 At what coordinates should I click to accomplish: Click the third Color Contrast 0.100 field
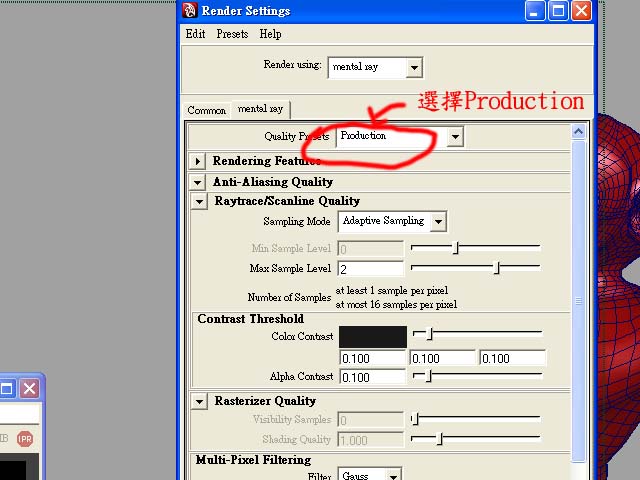(x=513, y=358)
